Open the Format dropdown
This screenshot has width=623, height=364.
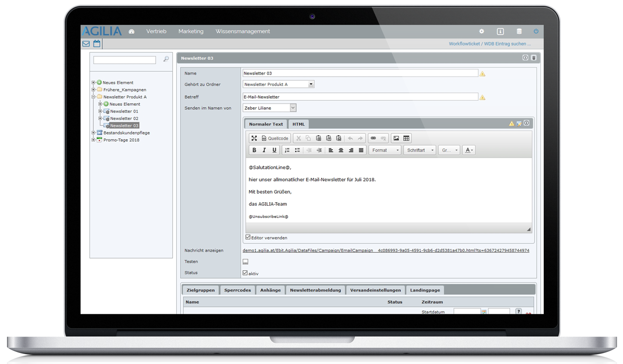(x=385, y=150)
